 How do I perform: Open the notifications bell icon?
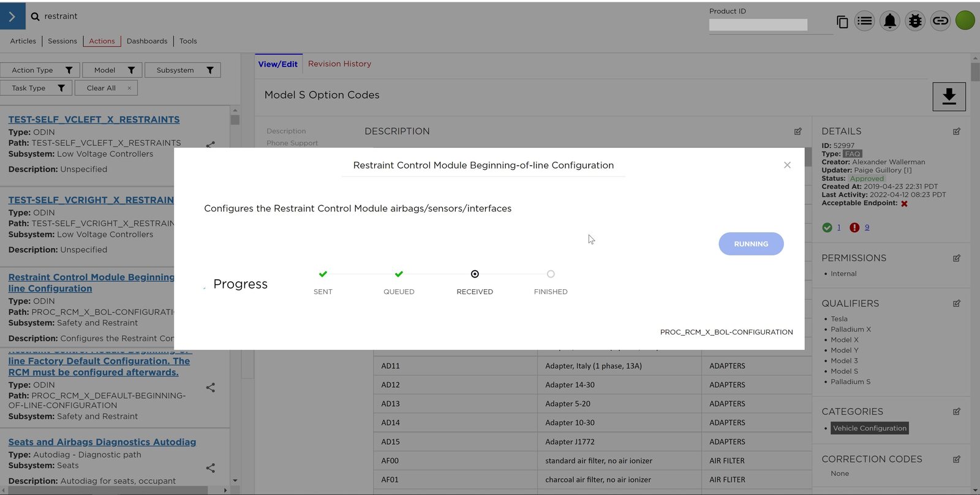(889, 21)
